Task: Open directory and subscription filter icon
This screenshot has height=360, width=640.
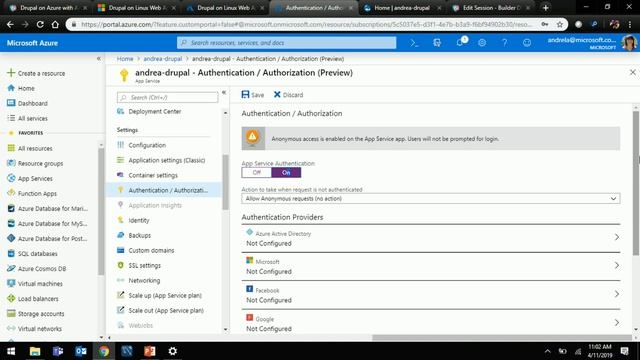Action: (437, 43)
